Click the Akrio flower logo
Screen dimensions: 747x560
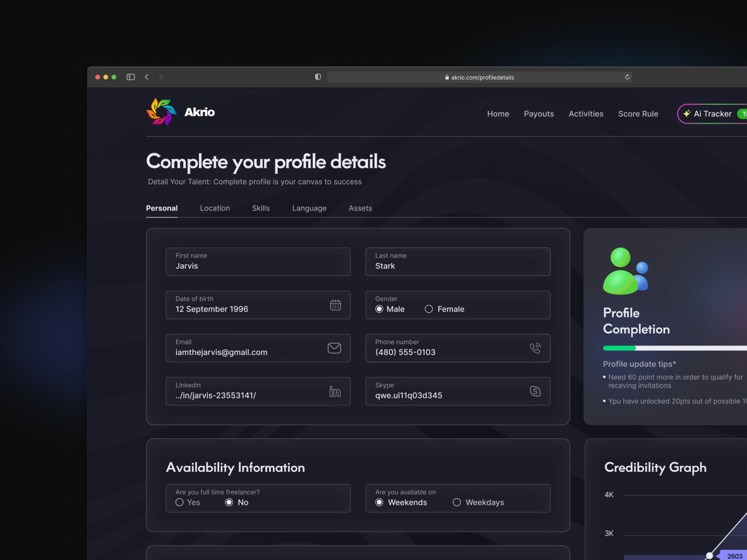pyautogui.click(x=161, y=112)
